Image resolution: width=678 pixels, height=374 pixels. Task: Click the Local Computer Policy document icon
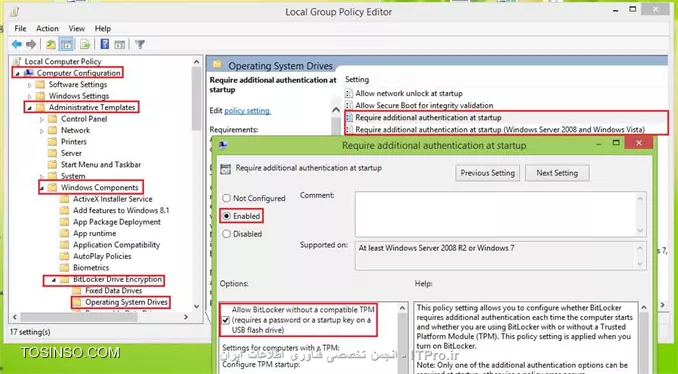(16, 61)
